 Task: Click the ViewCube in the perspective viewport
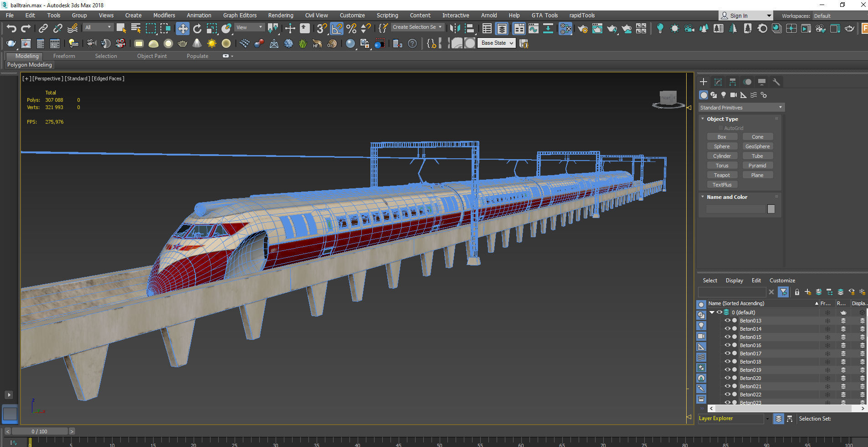pos(668,99)
